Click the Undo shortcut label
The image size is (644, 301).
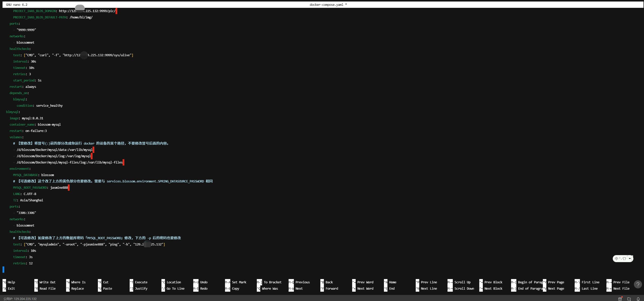[204, 282]
